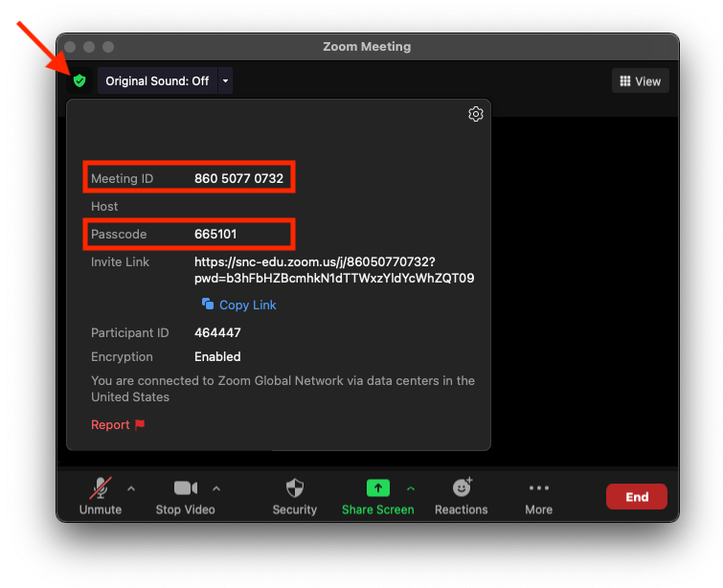Screen dimensions: 723x588
Task: Click the red flag icon next to Report
Action: (x=140, y=424)
